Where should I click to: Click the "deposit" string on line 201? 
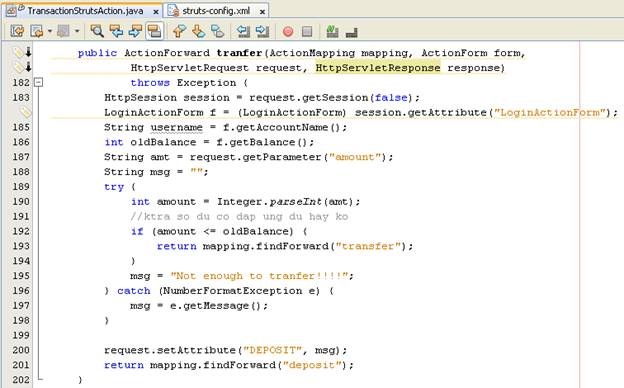click(312, 365)
